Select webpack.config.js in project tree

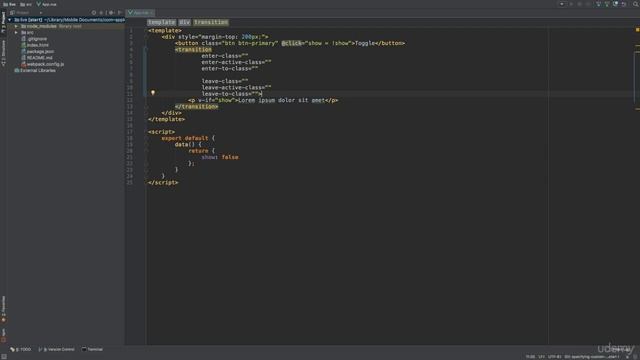(42, 64)
